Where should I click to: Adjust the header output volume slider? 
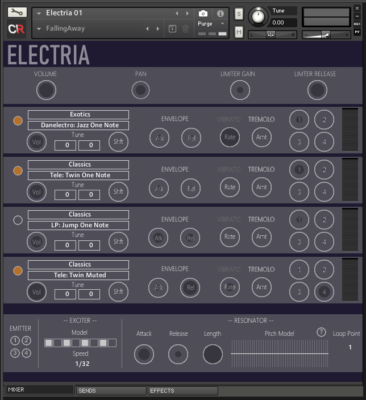pos(326,34)
